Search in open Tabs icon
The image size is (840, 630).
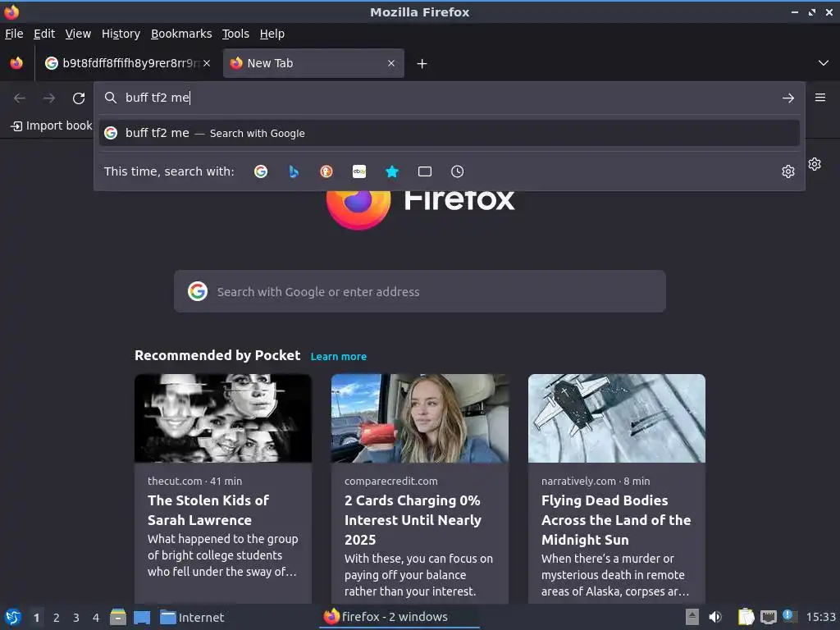(x=425, y=171)
